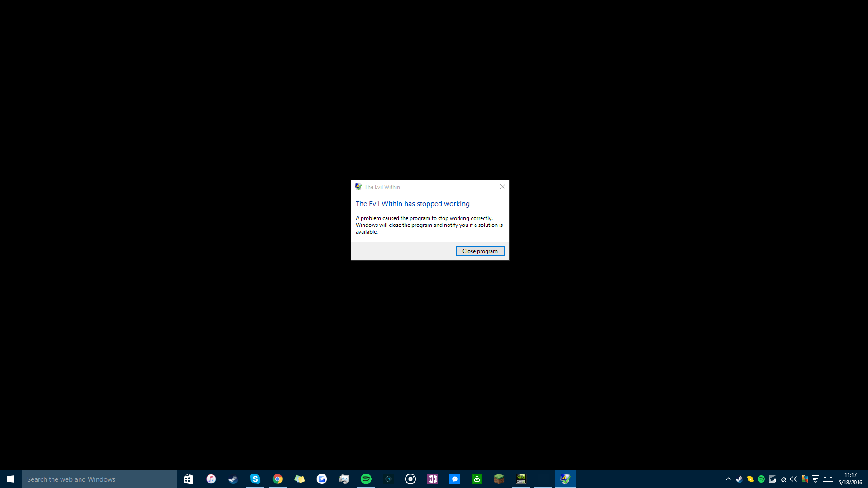Show the touch keyboard
This screenshot has height=488, width=868.
pos(828,479)
